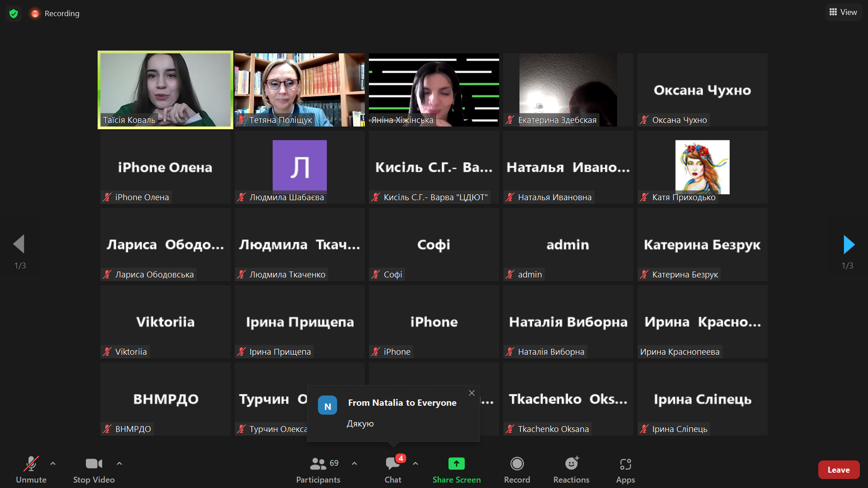Open the Reactions menu
The height and width of the screenshot is (488, 868).
click(571, 469)
